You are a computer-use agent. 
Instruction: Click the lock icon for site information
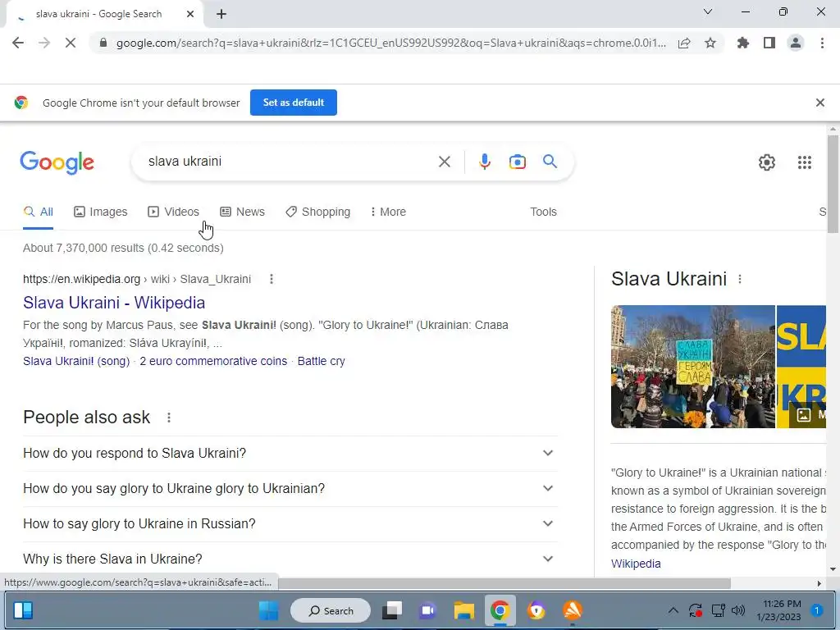pos(103,43)
